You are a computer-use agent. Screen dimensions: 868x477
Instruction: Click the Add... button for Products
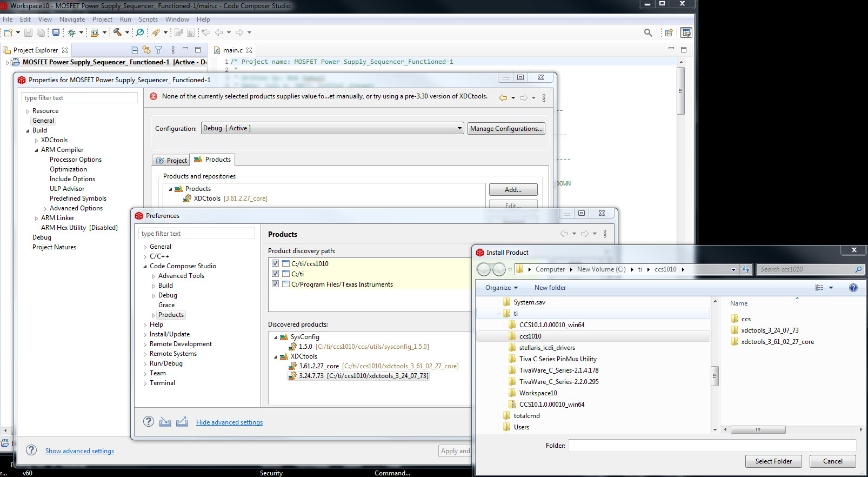click(x=513, y=189)
